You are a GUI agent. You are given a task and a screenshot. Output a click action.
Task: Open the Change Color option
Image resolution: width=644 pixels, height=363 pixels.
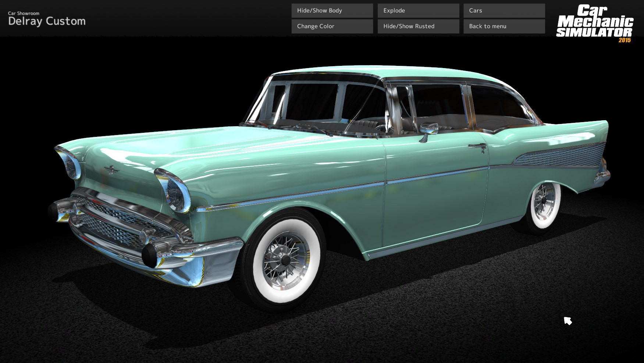tap(332, 26)
